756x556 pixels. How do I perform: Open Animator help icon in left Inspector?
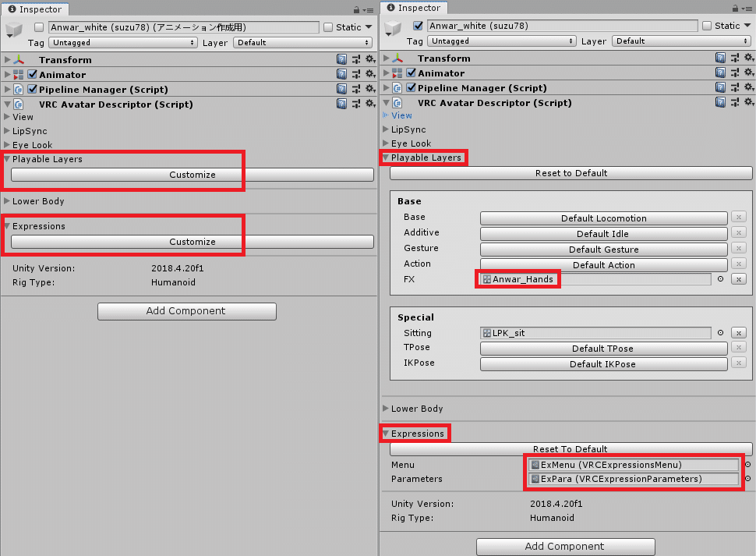[341, 74]
